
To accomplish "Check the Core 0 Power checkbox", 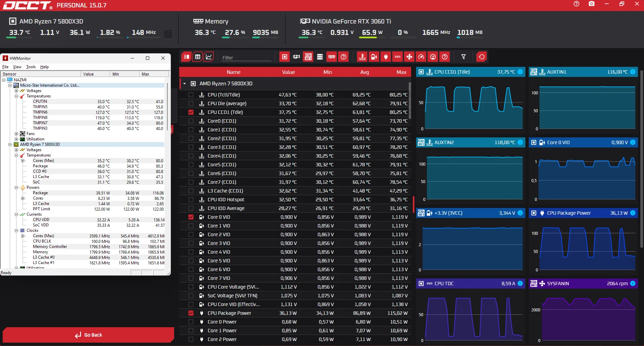I will tap(191, 322).
